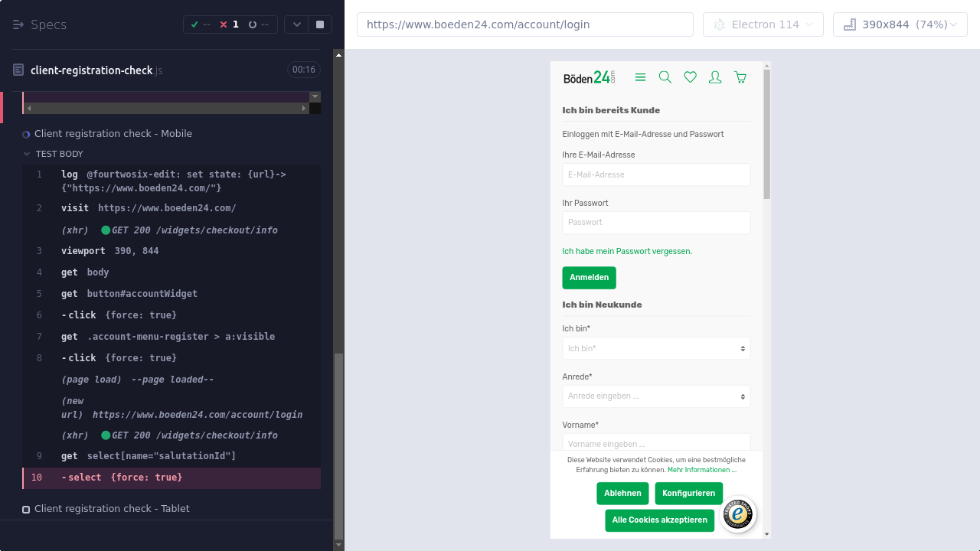Click the Anmelden button
This screenshot has width=980, height=551.
click(589, 278)
